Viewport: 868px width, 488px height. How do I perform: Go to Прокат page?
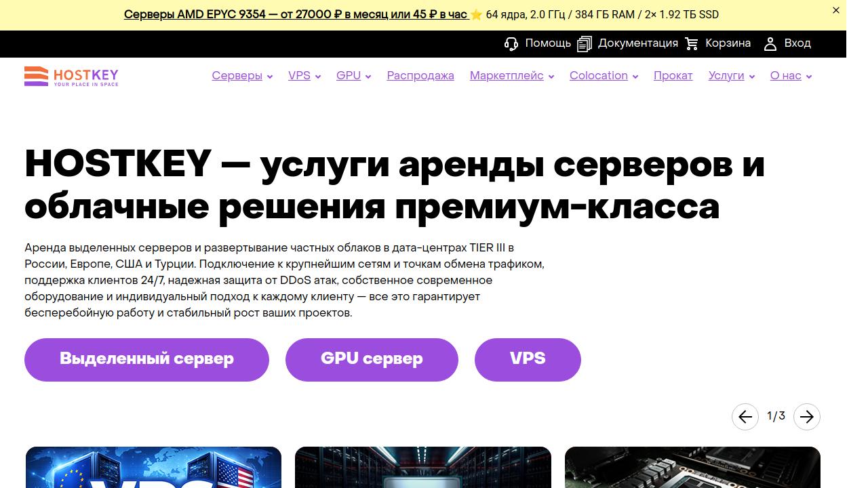[x=673, y=76]
